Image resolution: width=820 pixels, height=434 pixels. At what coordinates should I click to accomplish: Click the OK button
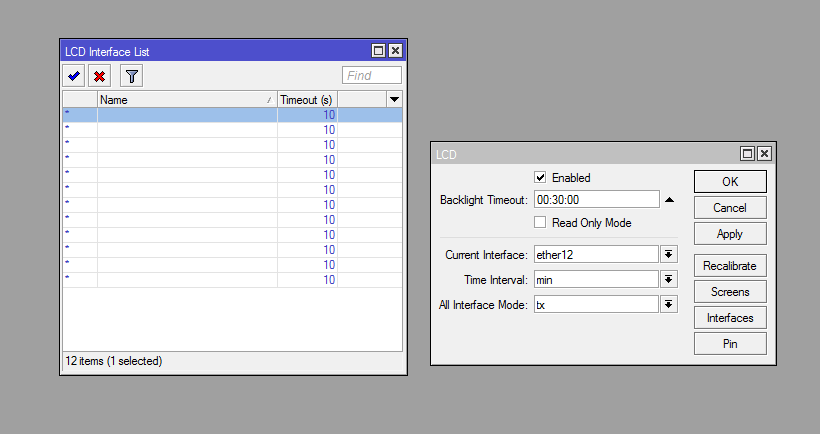click(730, 181)
